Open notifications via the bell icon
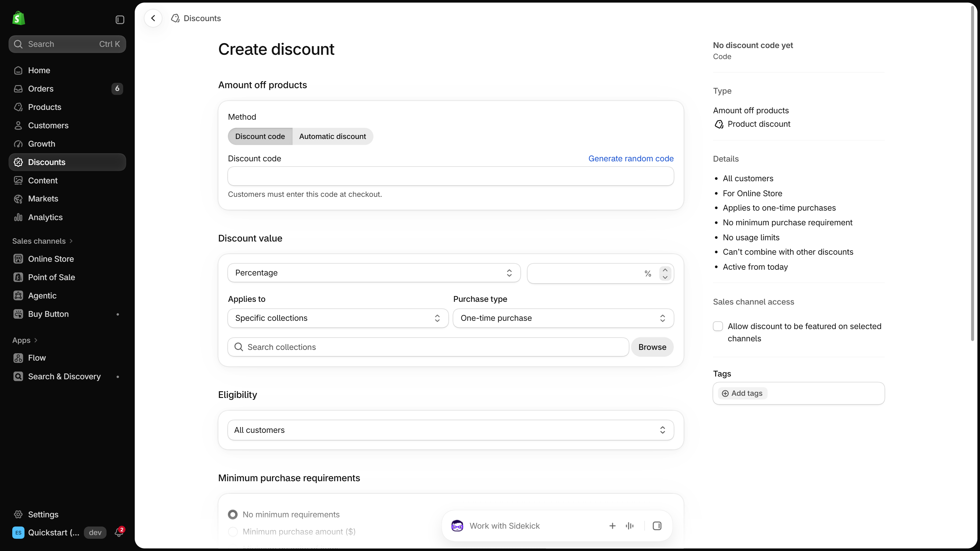Viewport: 980px width, 551px height. pyautogui.click(x=119, y=532)
